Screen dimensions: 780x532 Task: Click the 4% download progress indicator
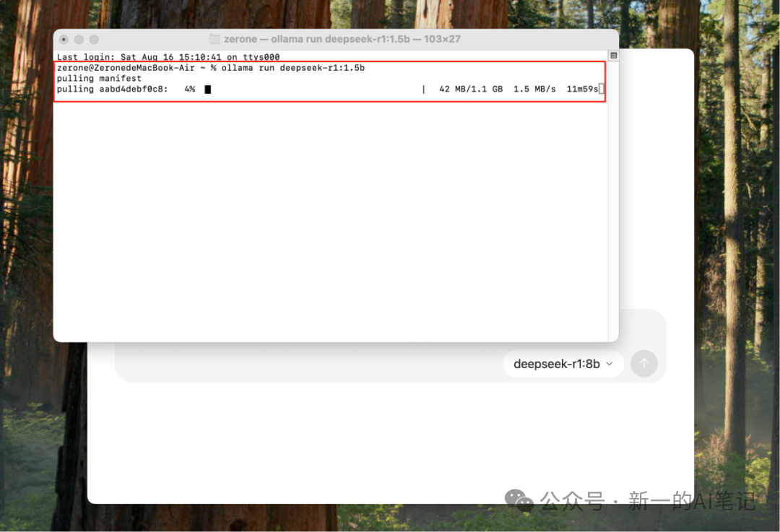(189, 89)
